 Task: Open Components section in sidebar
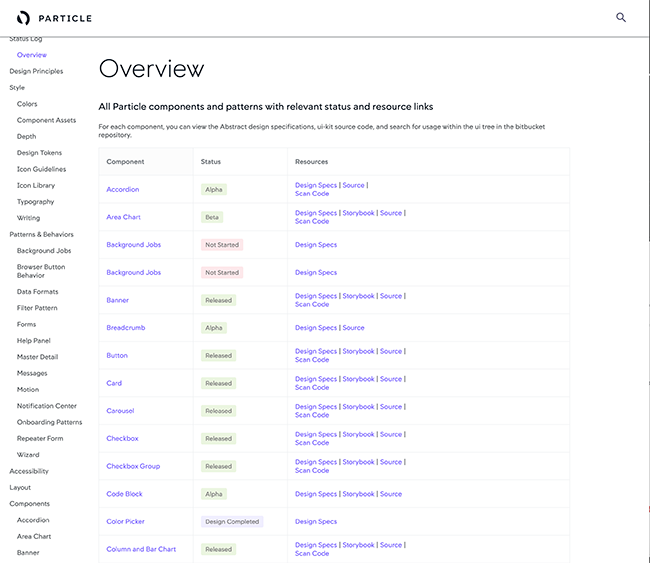click(29, 504)
